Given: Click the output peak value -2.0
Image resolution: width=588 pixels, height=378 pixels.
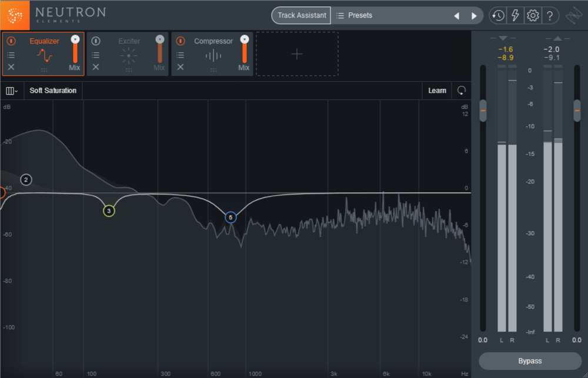Looking at the screenshot, I should pos(552,49).
